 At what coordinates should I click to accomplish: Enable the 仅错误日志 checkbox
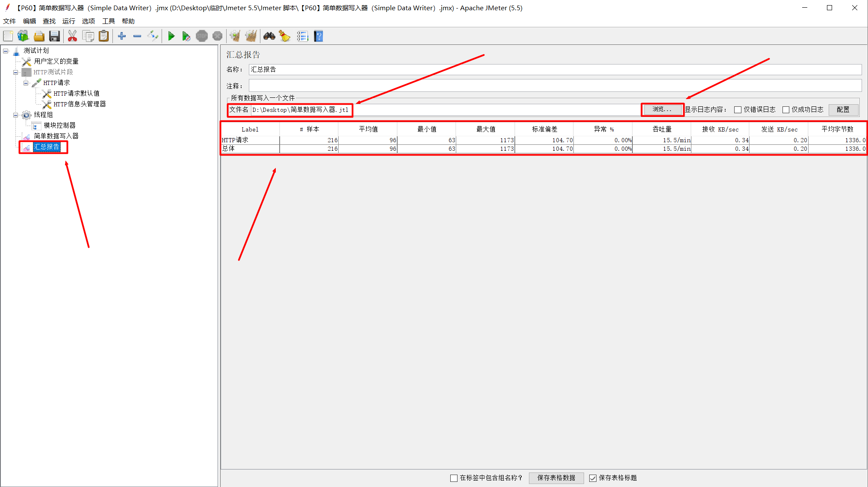point(738,110)
